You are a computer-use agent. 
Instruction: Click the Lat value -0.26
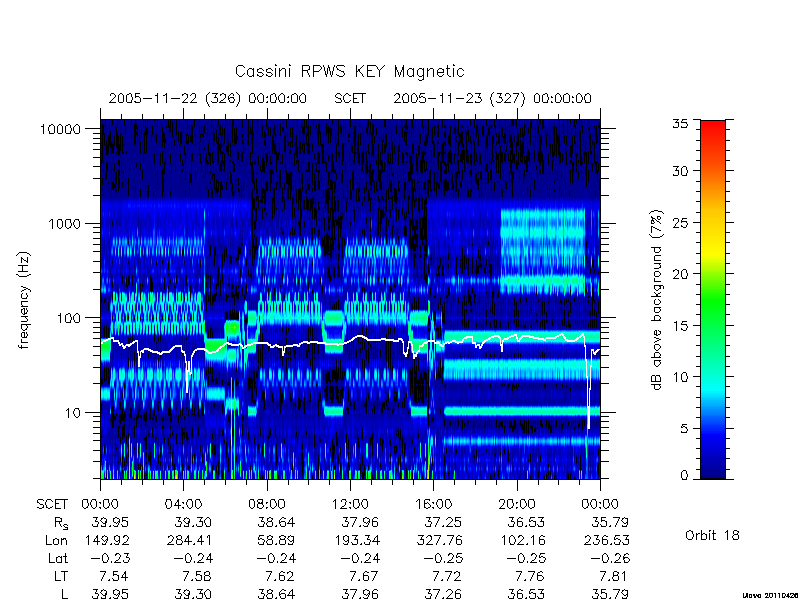click(x=611, y=558)
